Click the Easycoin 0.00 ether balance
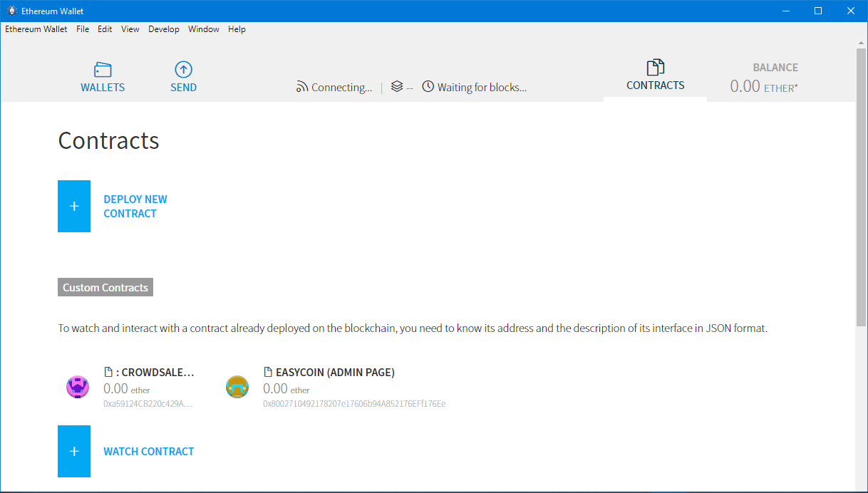Viewport: 868px width, 493px height. 286,389
